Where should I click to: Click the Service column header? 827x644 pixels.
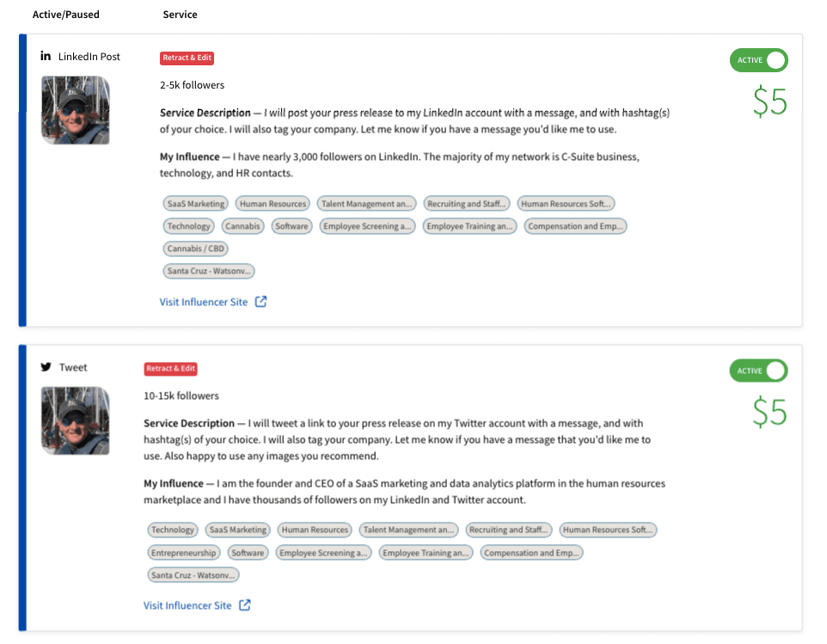coord(180,15)
